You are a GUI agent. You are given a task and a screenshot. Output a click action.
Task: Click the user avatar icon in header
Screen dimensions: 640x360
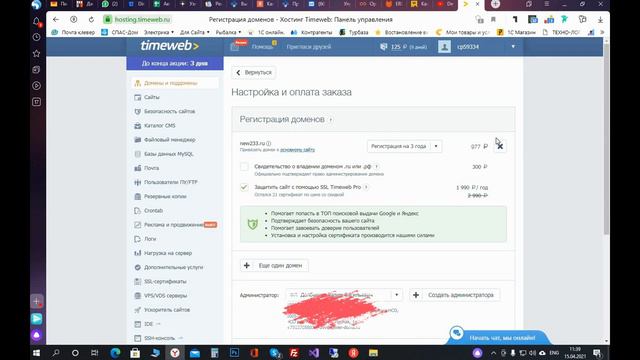click(x=444, y=47)
